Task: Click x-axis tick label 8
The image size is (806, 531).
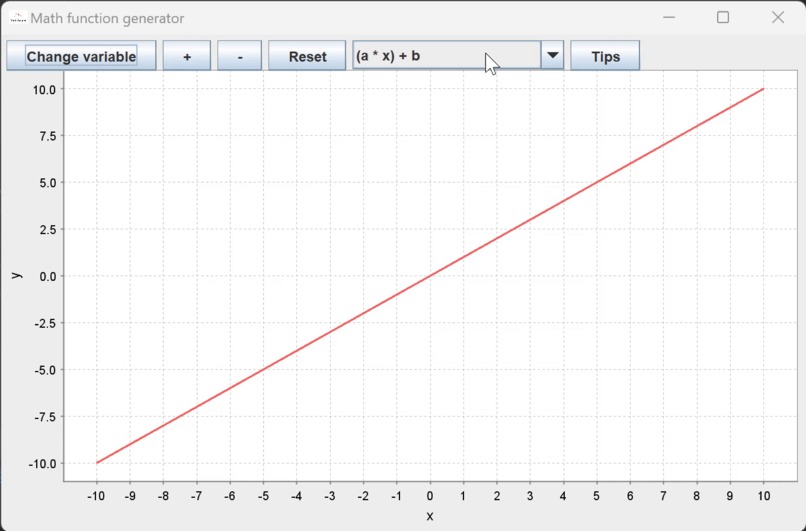Action: (x=697, y=496)
